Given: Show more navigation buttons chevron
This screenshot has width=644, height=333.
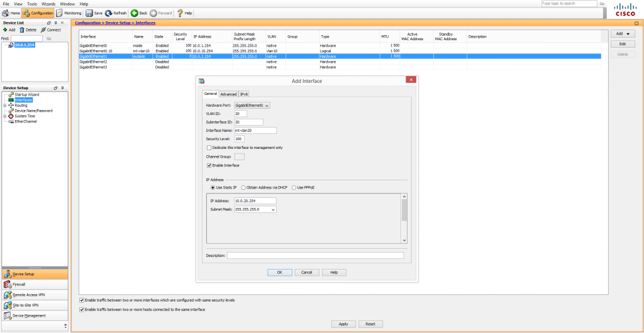Looking at the screenshot, I should (x=65, y=325).
